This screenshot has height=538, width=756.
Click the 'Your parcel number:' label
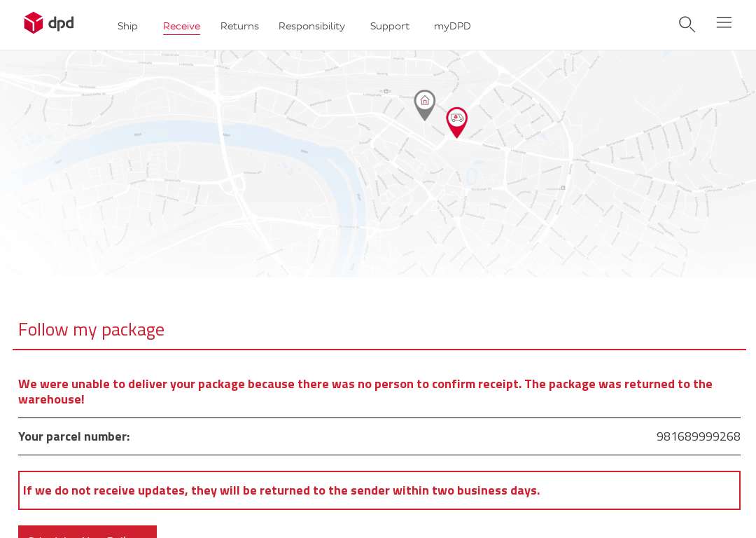click(73, 436)
